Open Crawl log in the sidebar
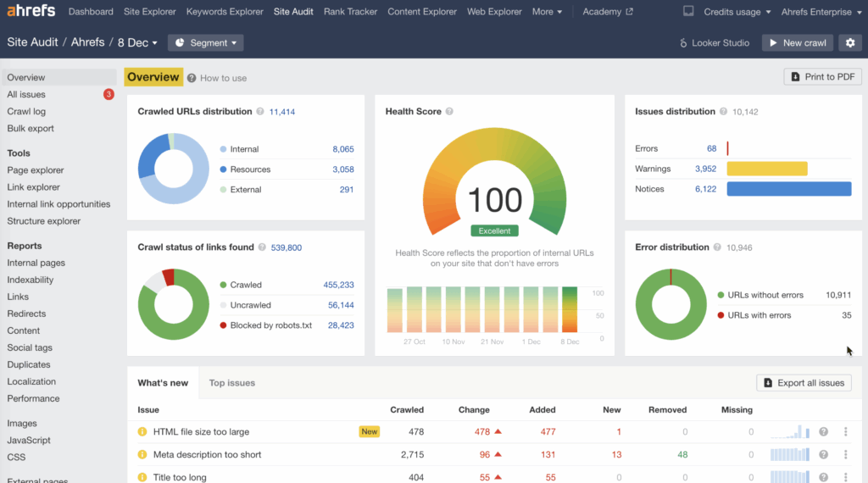 pyautogui.click(x=26, y=111)
